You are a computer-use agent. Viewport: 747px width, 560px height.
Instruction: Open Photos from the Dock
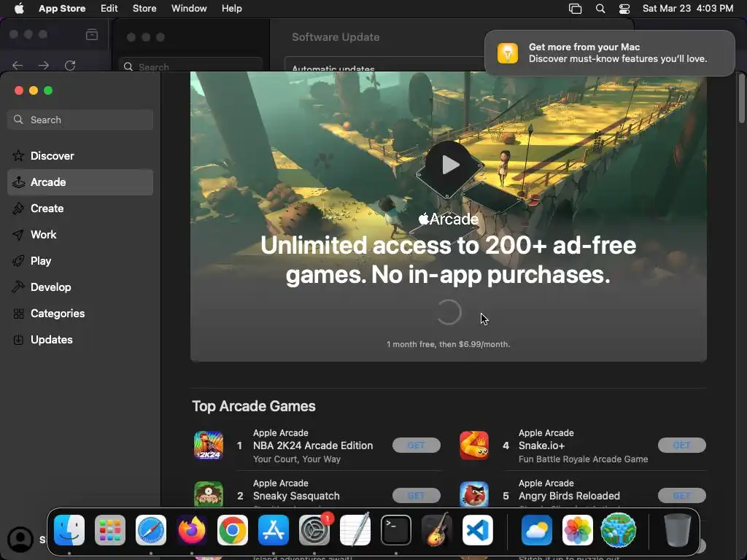[x=578, y=530]
